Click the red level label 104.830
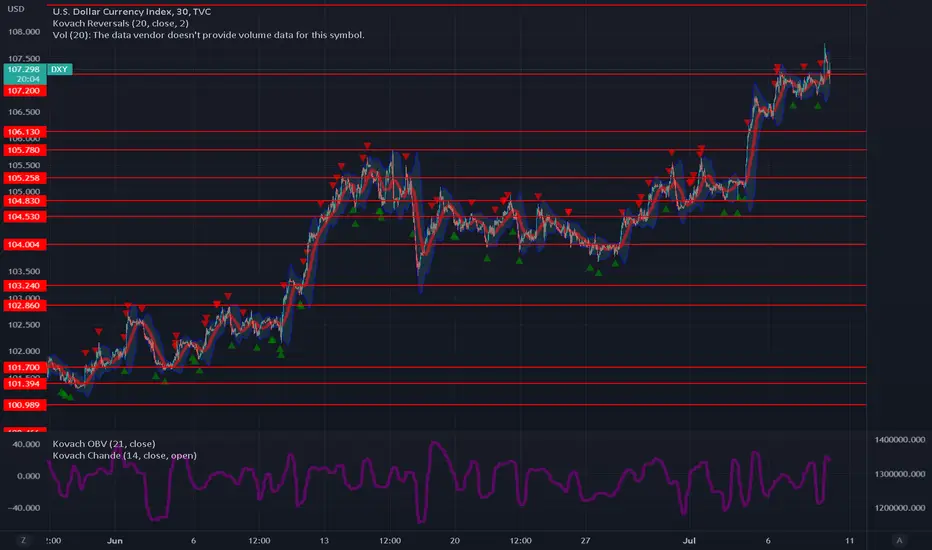 click(24, 201)
